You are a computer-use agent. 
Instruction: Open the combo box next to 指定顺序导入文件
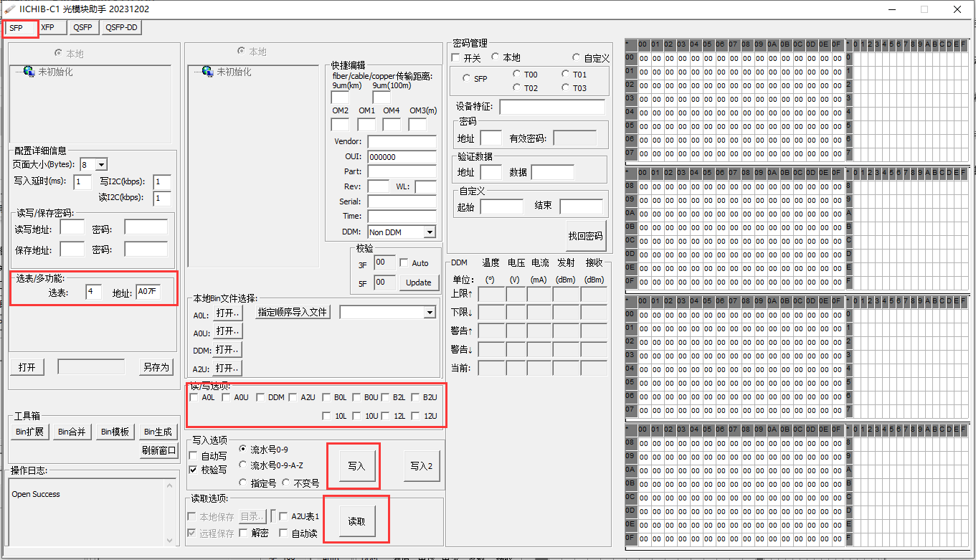coord(387,312)
